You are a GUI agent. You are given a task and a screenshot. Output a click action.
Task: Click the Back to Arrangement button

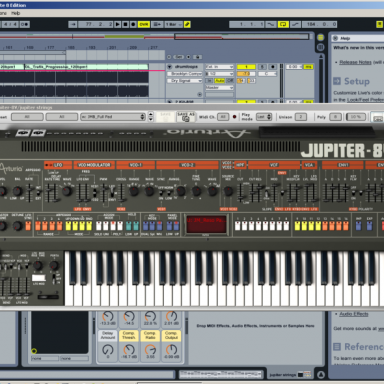click(x=157, y=24)
